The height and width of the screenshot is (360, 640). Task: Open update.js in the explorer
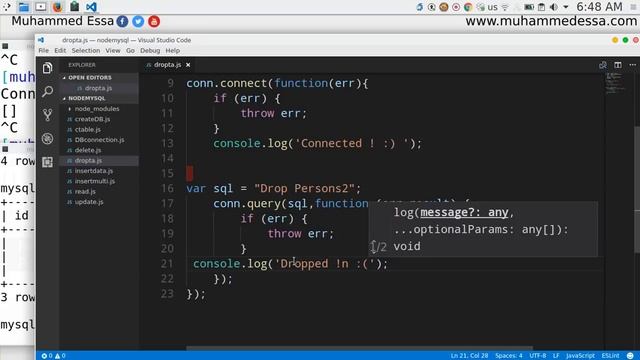[89, 202]
